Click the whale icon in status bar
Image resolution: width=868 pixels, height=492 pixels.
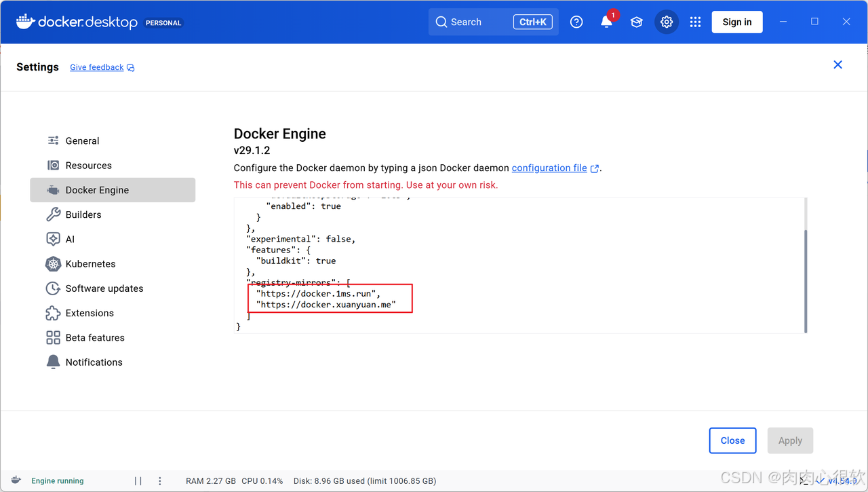pos(16,480)
